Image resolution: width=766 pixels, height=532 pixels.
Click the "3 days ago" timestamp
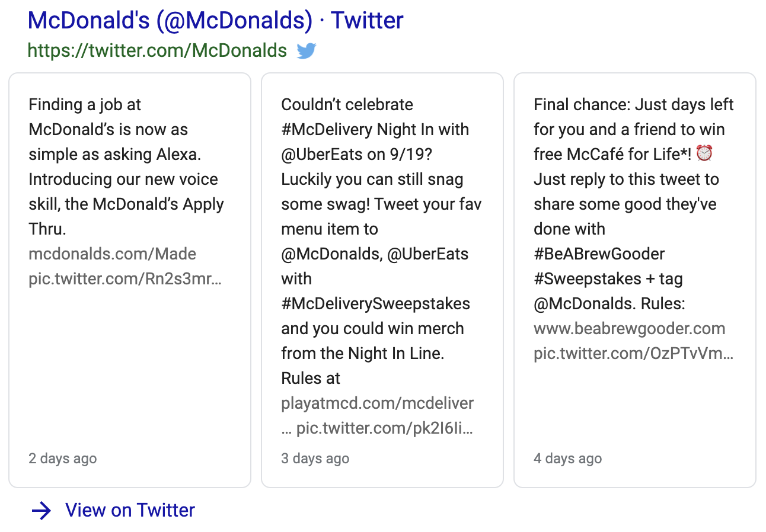315,459
